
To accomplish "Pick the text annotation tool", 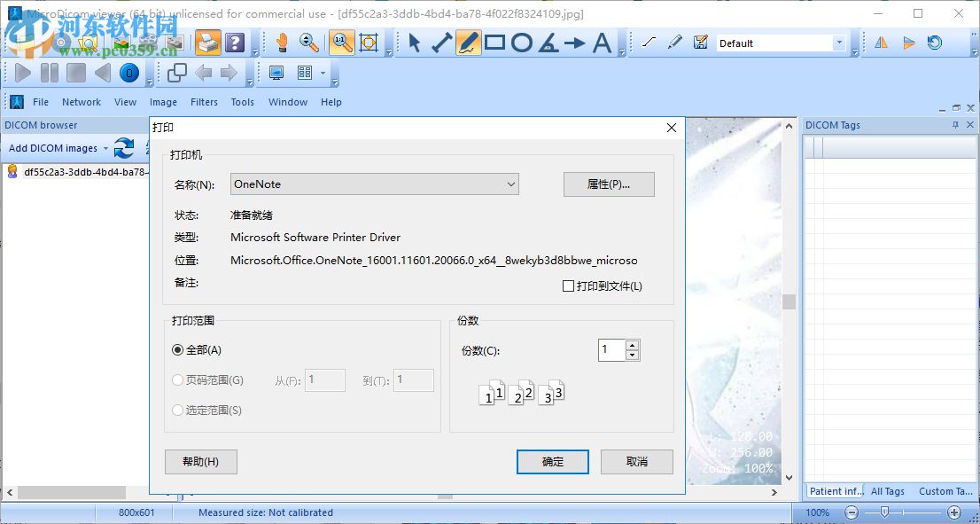I will 603,42.
